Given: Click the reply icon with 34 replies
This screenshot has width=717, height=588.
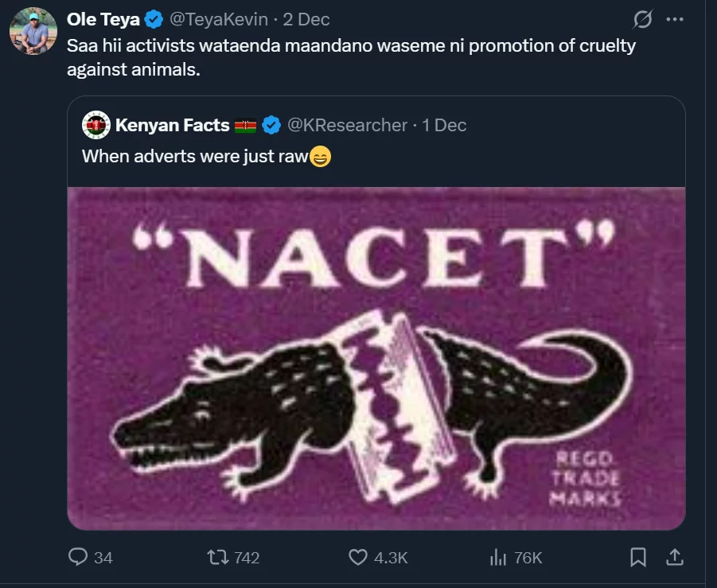Looking at the screenshot, I should click(x=78, y=558).
